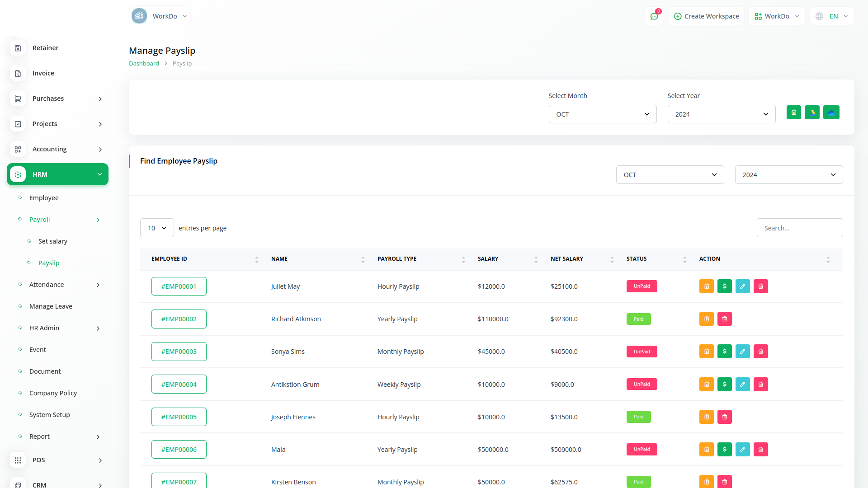Open the Select Month OCT dropdown
Viewport: 868px width, 488px height.
click(x=602, y=114)
